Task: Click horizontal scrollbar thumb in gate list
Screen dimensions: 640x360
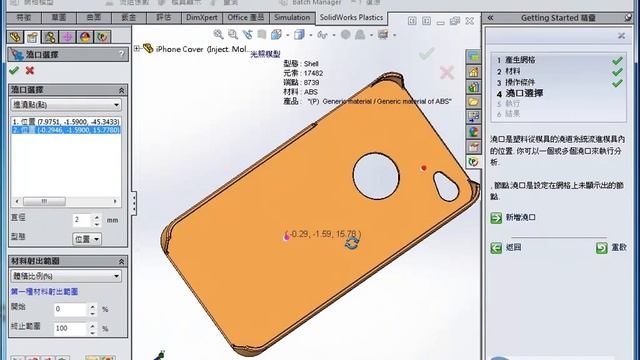Action: click(44, 201)
